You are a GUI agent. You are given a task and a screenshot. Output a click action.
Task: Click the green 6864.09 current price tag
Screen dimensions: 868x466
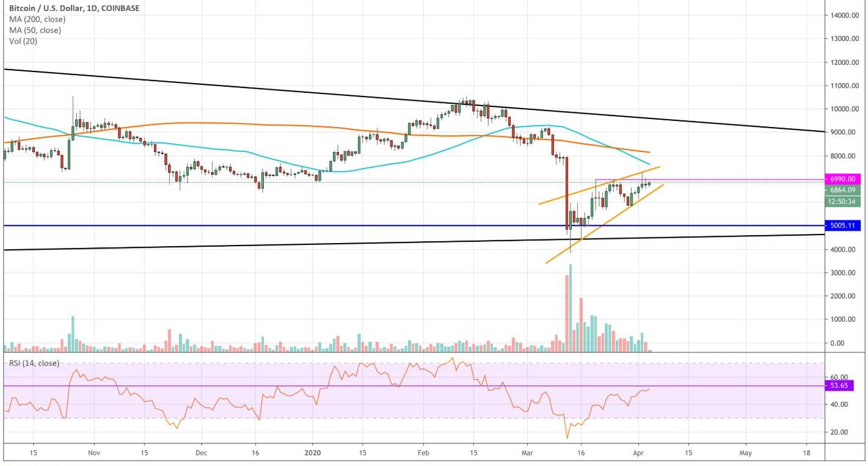click(842, 190)
